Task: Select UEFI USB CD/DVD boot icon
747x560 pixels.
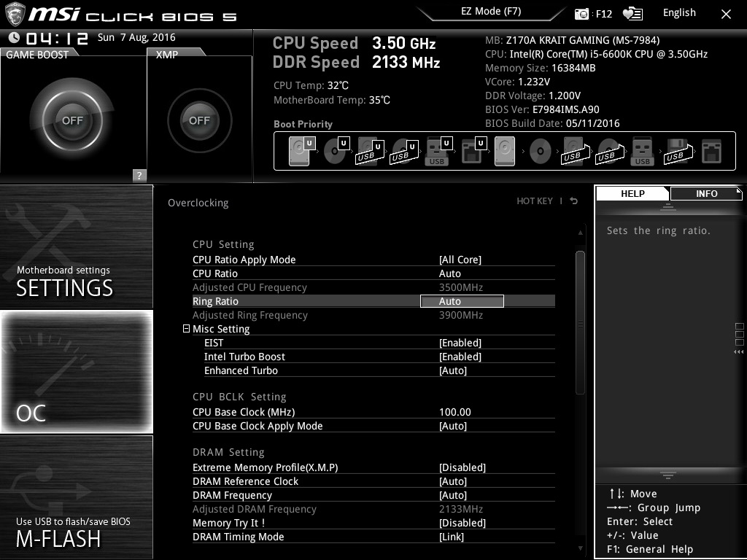Action: coord(404,152)
